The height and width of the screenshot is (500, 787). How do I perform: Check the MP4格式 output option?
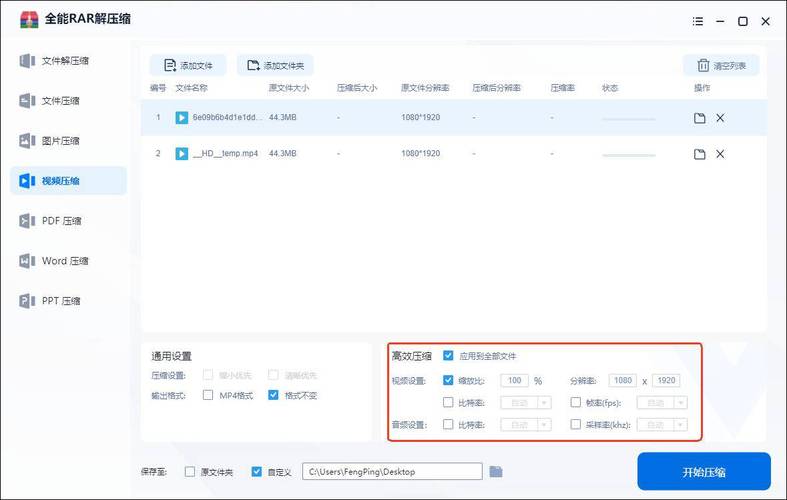click(x=208, y=395)
